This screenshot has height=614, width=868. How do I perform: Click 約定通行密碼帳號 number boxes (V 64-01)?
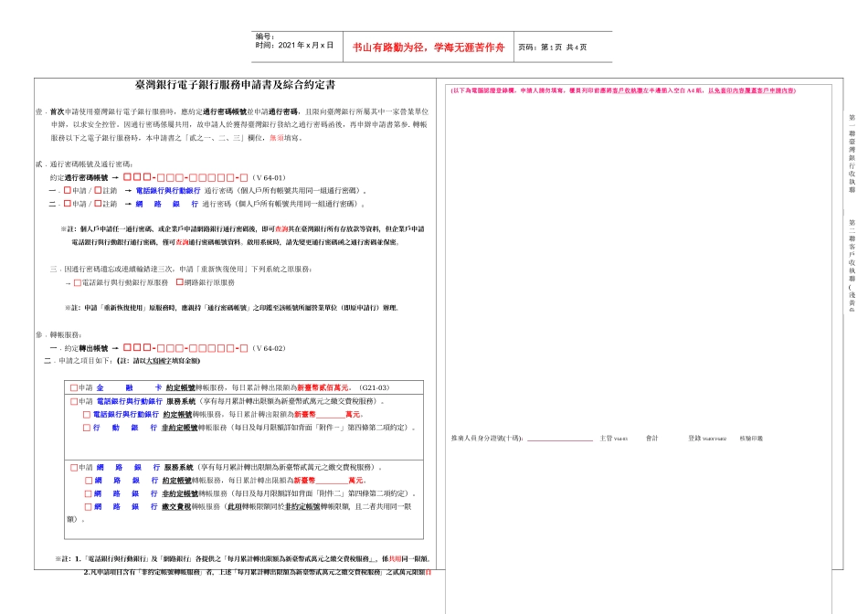pyautogui.click(x=185, y=178)
